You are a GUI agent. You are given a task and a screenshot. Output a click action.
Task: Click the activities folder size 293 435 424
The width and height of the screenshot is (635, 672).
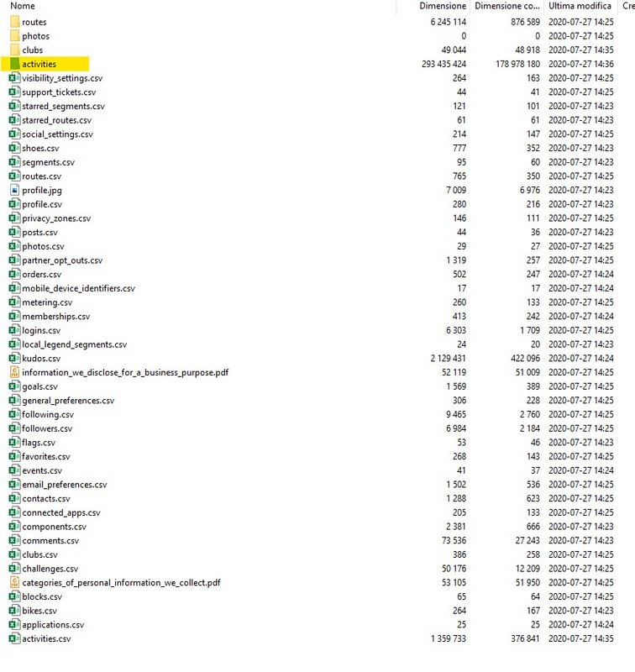click(x=443, y=65)
